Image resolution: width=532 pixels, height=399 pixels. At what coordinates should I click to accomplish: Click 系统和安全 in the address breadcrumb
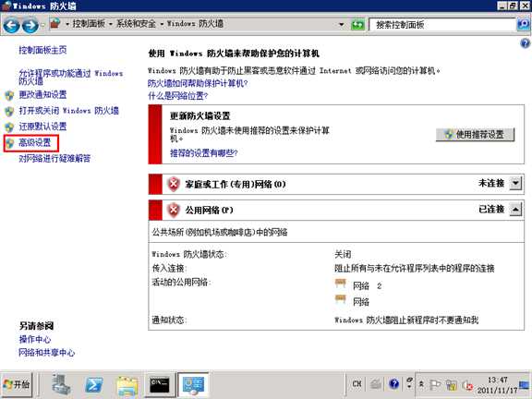[x=136, y=23]
